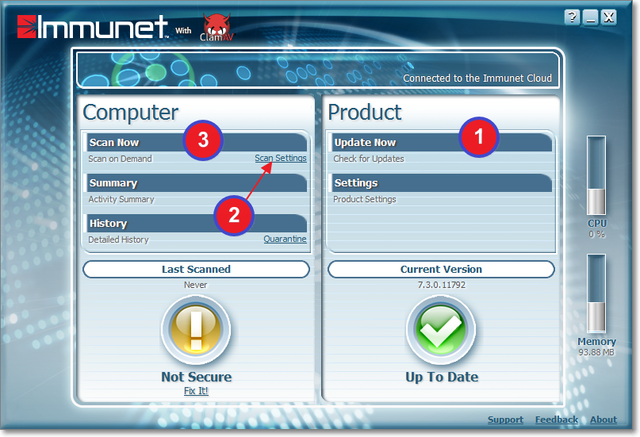Open the Feedback link
The image size is (640, 437).
click(556, 420)
